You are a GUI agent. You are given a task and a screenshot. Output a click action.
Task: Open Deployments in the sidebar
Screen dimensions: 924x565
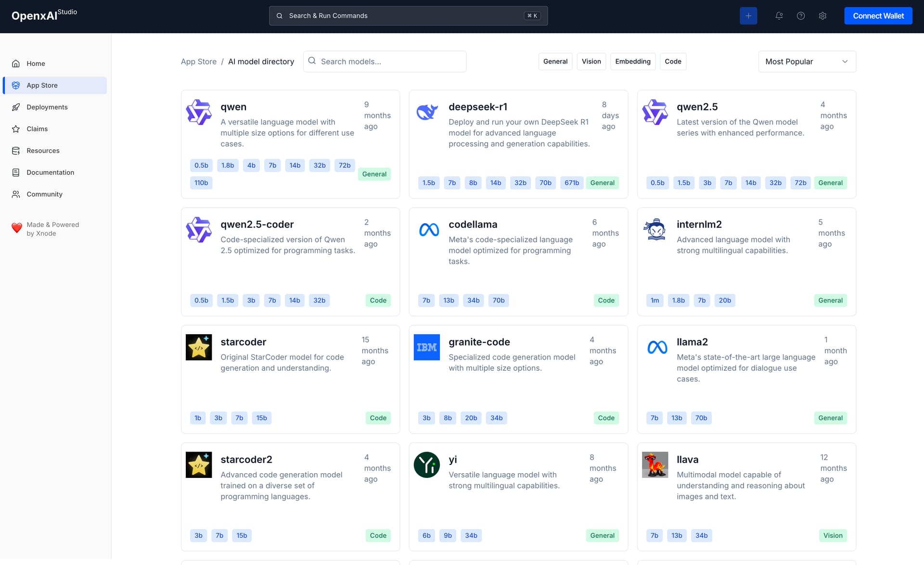[47, 107]
